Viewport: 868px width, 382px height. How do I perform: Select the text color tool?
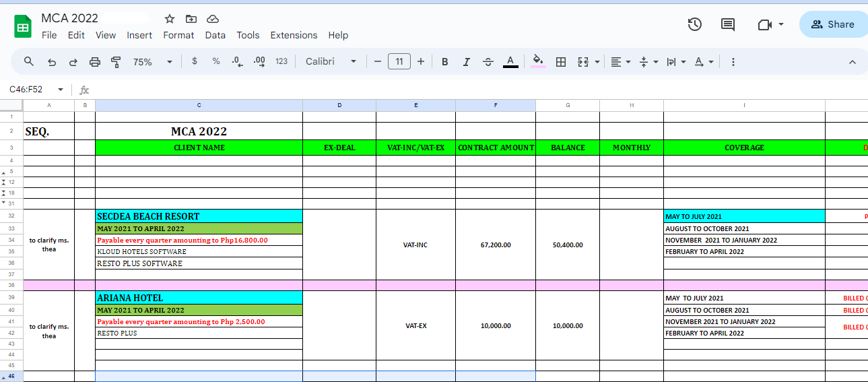click(510, 61)
